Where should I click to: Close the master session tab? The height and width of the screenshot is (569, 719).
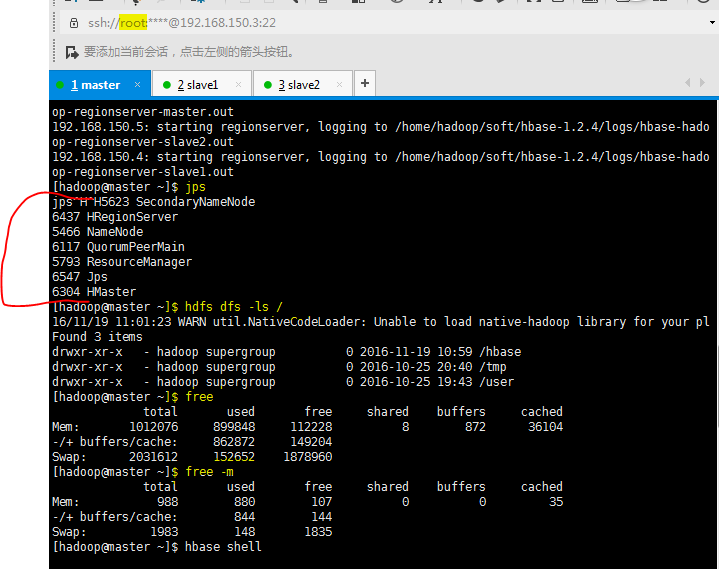pos(137,84)
